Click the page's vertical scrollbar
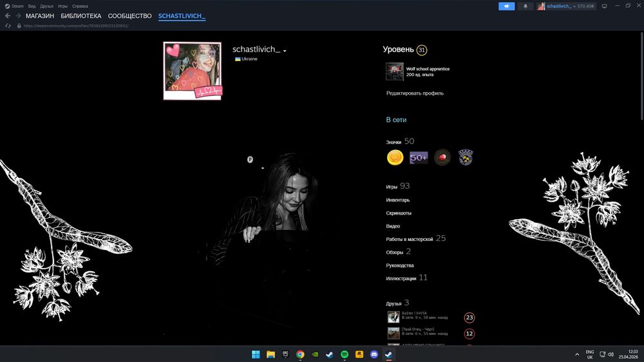 pyautogui.click(x=641, y=77)
